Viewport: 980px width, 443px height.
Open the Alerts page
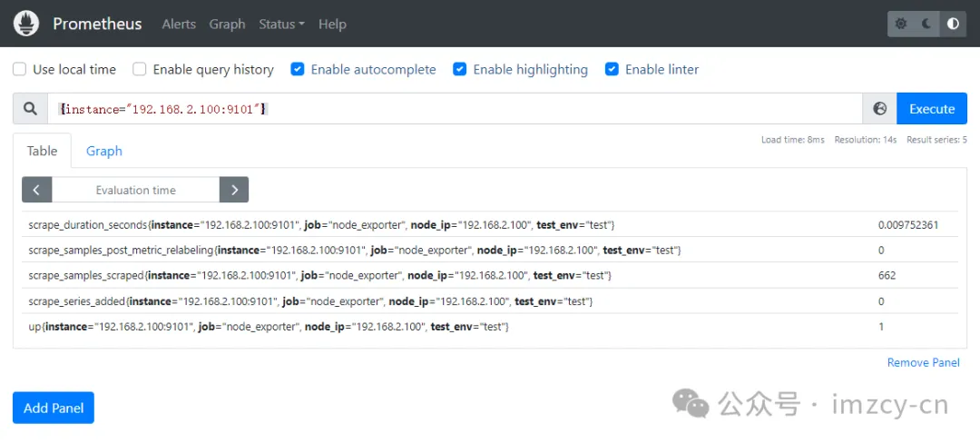[179, 24]
